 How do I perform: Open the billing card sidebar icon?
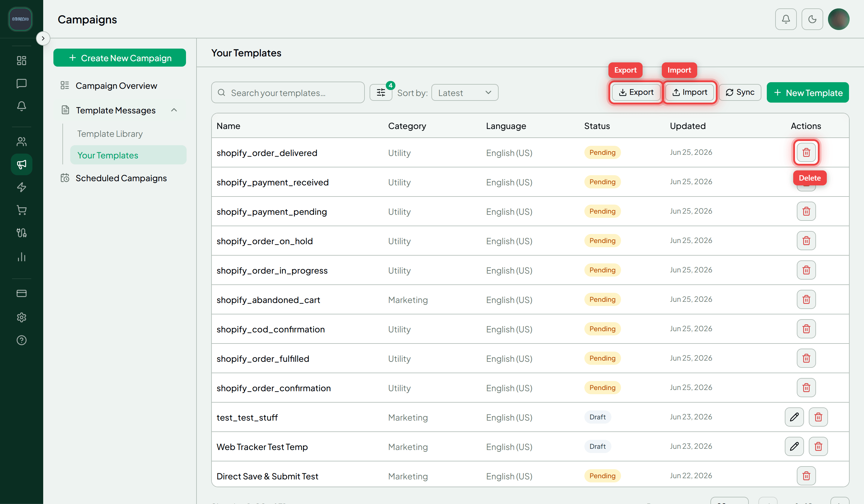tap(22, 293)
